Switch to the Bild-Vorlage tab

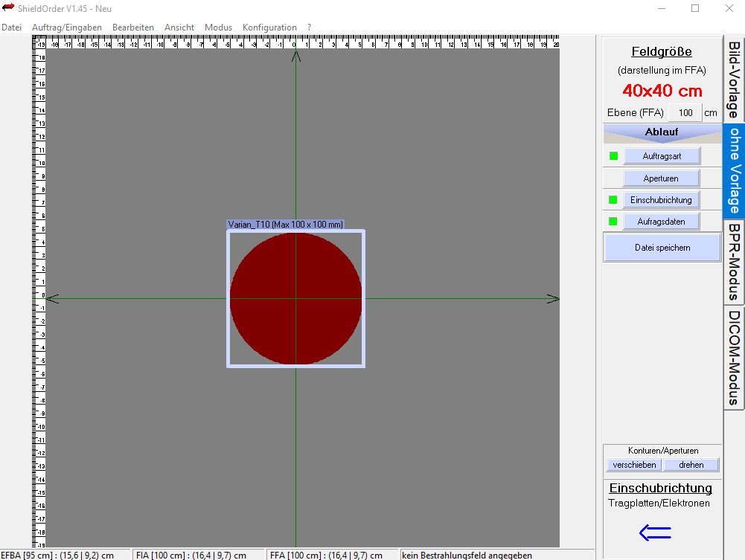(734, 80)
